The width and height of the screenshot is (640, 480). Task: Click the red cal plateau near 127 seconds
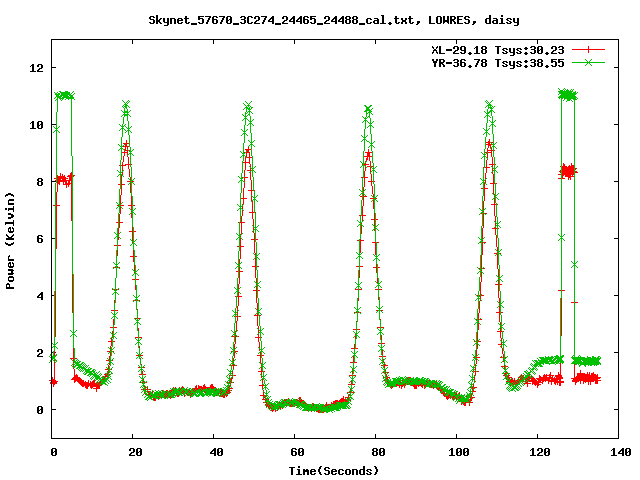click(568, 171)
